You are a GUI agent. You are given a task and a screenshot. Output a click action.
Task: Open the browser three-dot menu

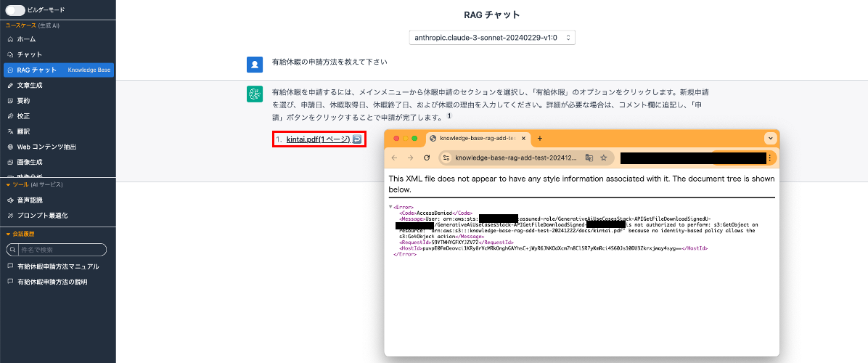[769, 158]
